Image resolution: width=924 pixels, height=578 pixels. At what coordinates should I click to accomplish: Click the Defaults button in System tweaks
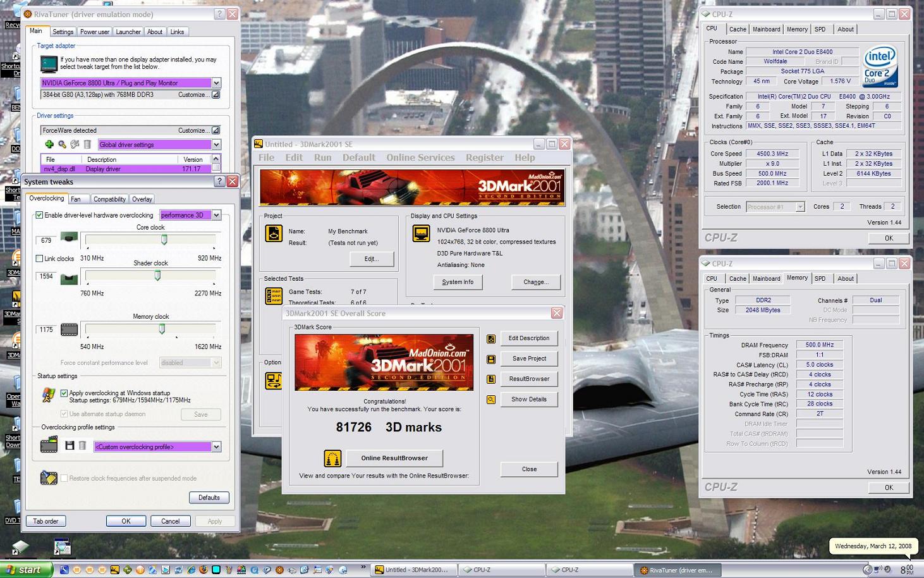point(209,497)
